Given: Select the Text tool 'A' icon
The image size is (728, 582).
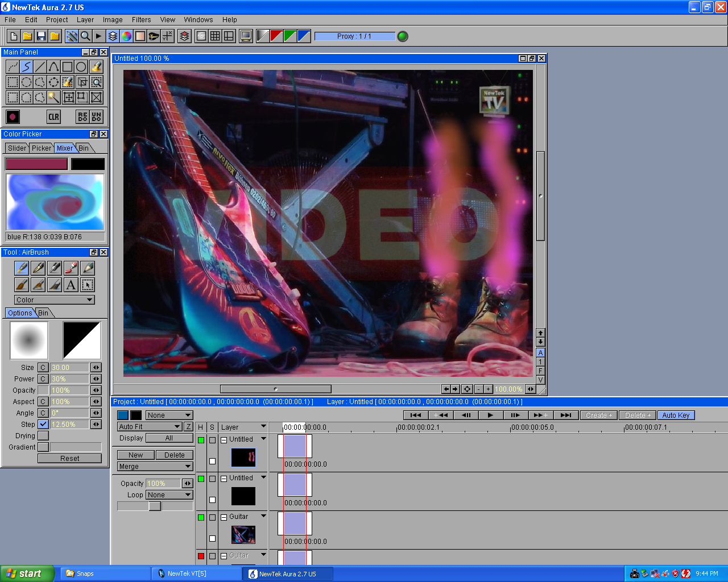Looking at the screenshot, I should coord(71,285).
